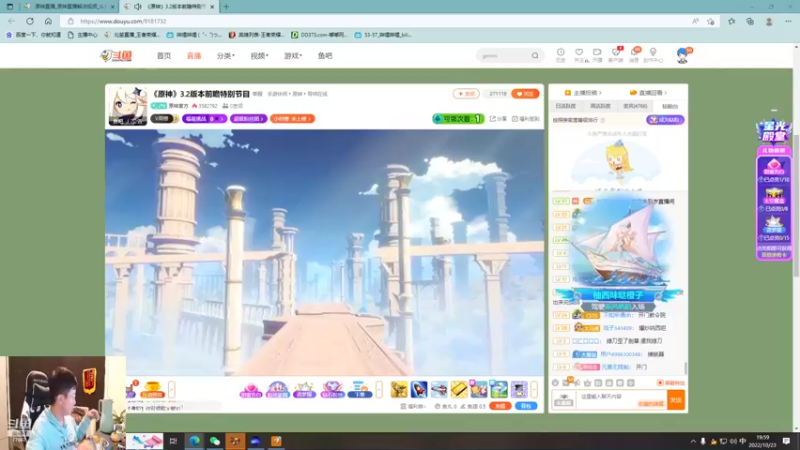Go back with the browser back arrow

(11, 21)
